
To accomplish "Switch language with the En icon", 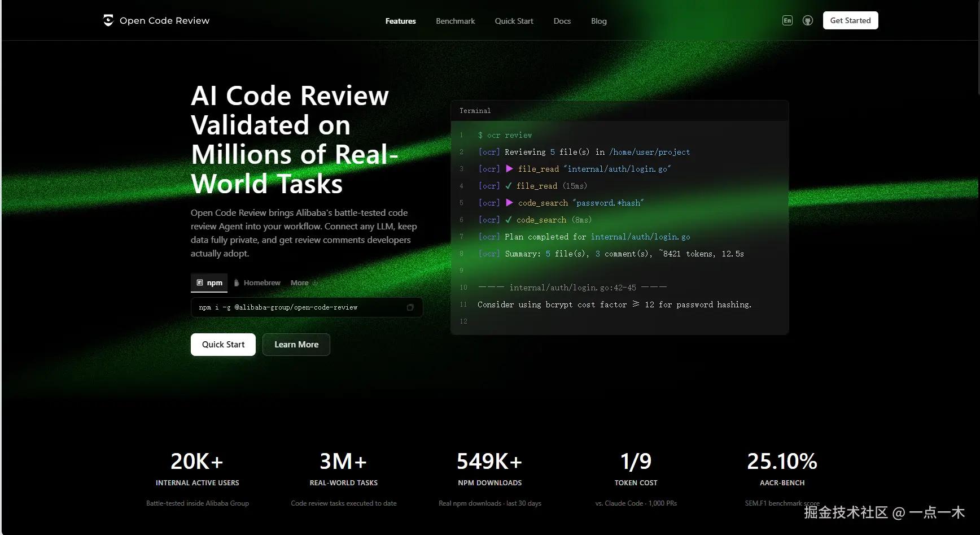I will click(788, 20).
